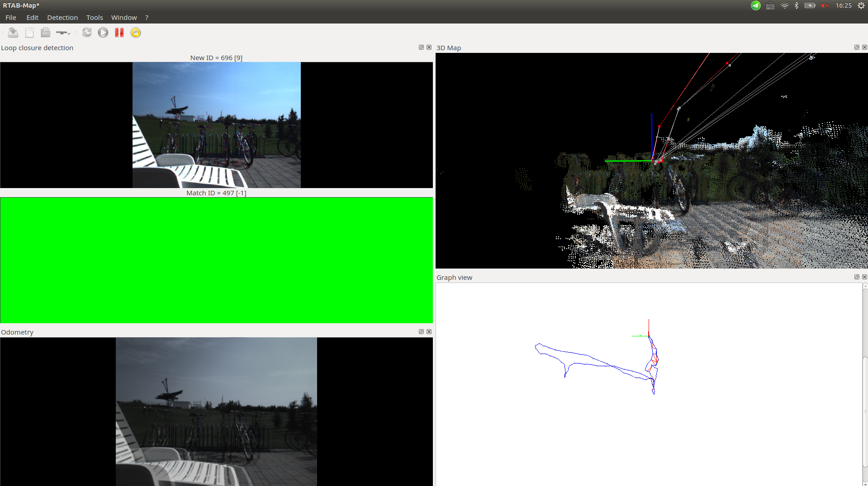The height and width of the screenshot is (486, 868).
Task: Pause mapping with the red pause button
Action: coord(119,33)
